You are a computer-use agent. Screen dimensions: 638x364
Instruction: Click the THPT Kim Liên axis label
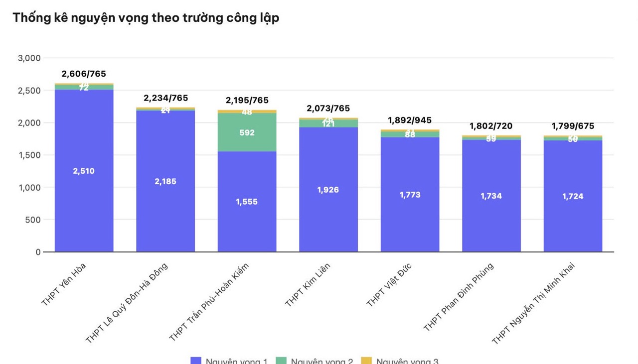(308, 285)
